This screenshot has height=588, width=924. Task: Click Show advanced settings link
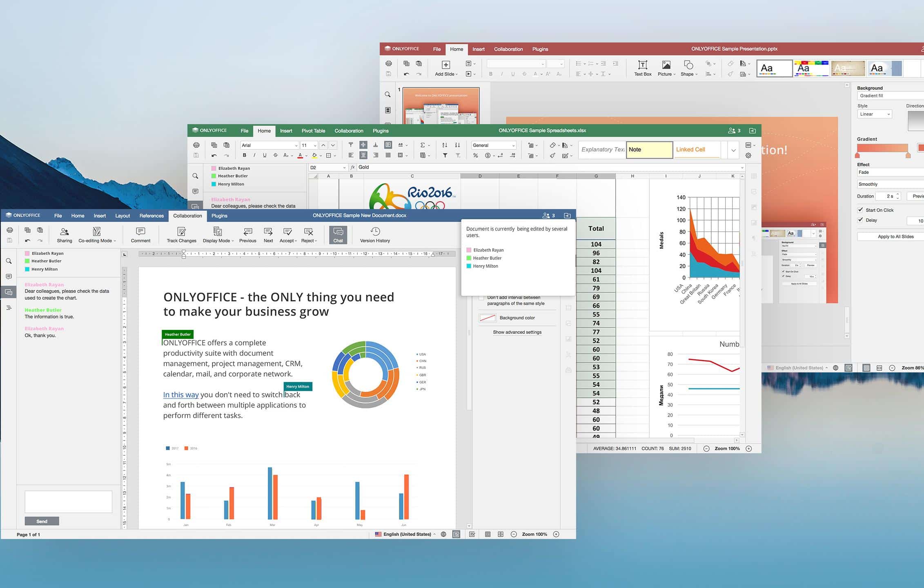pos(517,332)
